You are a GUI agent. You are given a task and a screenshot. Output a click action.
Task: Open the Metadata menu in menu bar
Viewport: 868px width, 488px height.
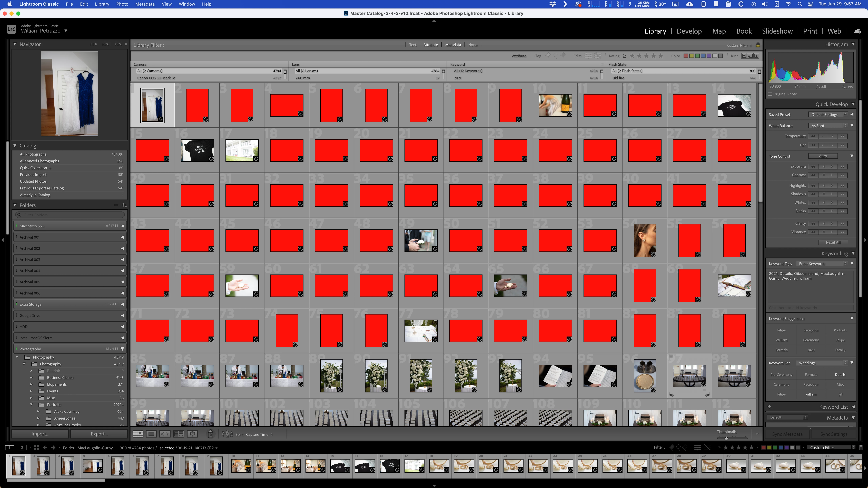(145, 4)
